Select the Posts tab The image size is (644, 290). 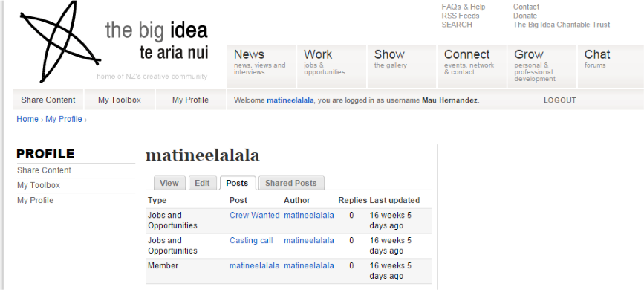click(237, 183)
